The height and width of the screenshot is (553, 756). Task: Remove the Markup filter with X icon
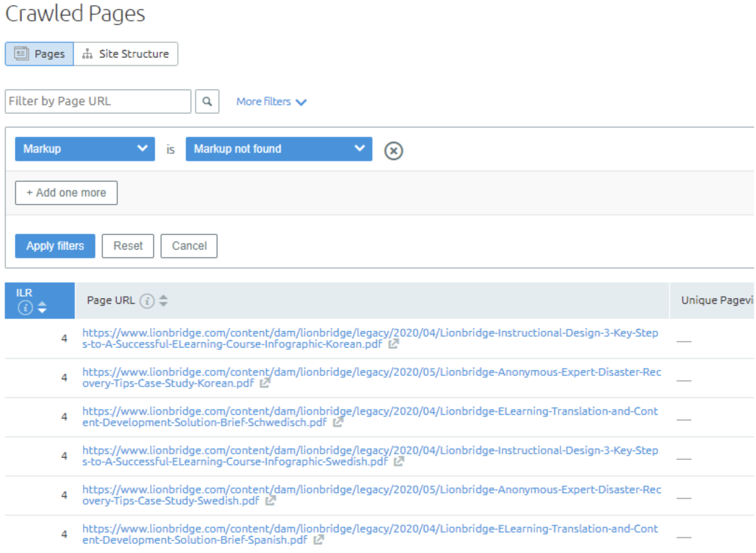pyautogui.click(x=394, y=151)
